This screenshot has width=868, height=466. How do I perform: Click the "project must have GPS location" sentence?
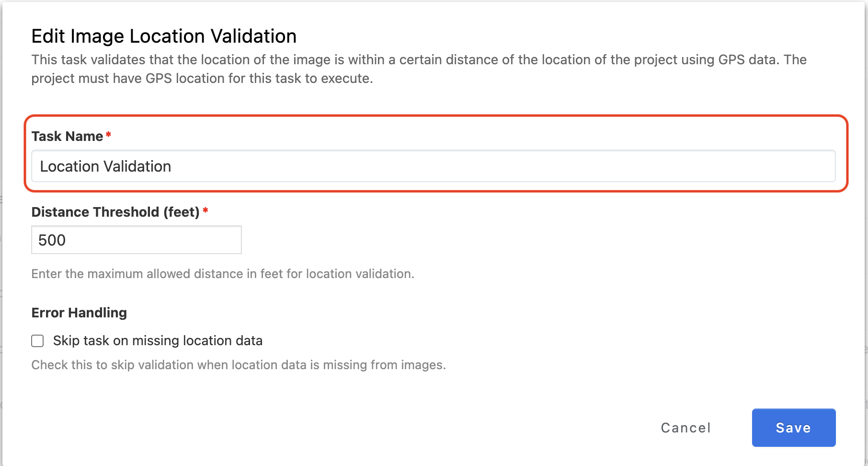(202, 79)
